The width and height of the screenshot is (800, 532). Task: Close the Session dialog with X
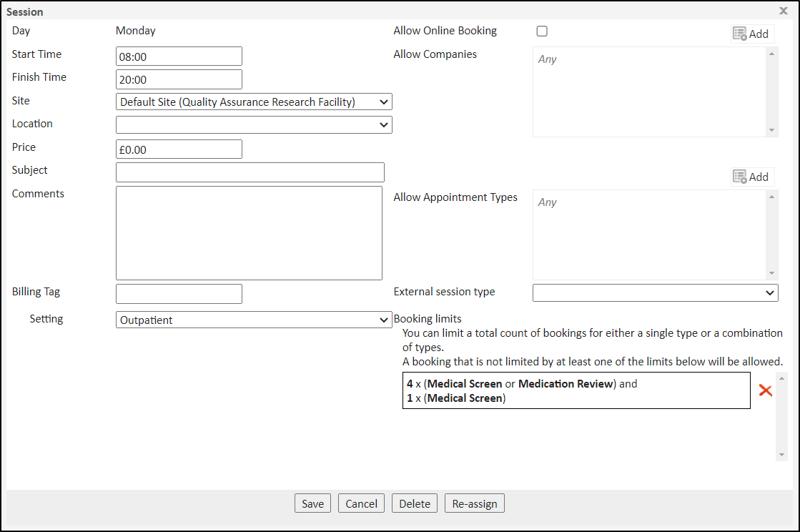783,11
